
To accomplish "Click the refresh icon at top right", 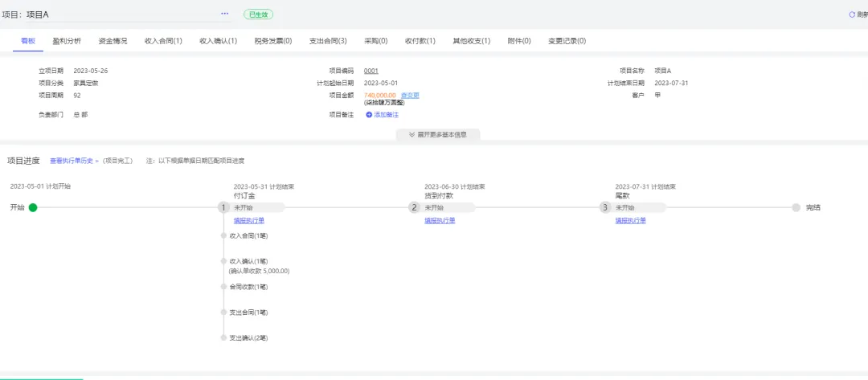I will coord(852,15).
